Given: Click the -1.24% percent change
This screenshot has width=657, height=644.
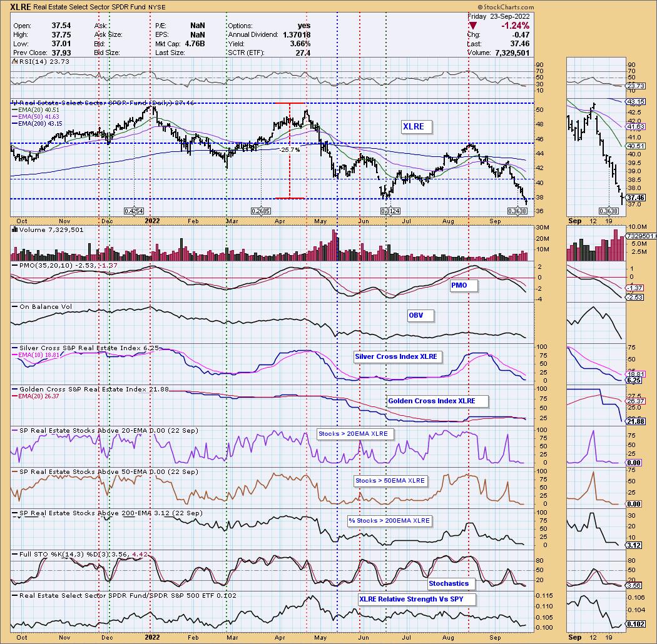Looking at the screenshot, I should 516,26.
